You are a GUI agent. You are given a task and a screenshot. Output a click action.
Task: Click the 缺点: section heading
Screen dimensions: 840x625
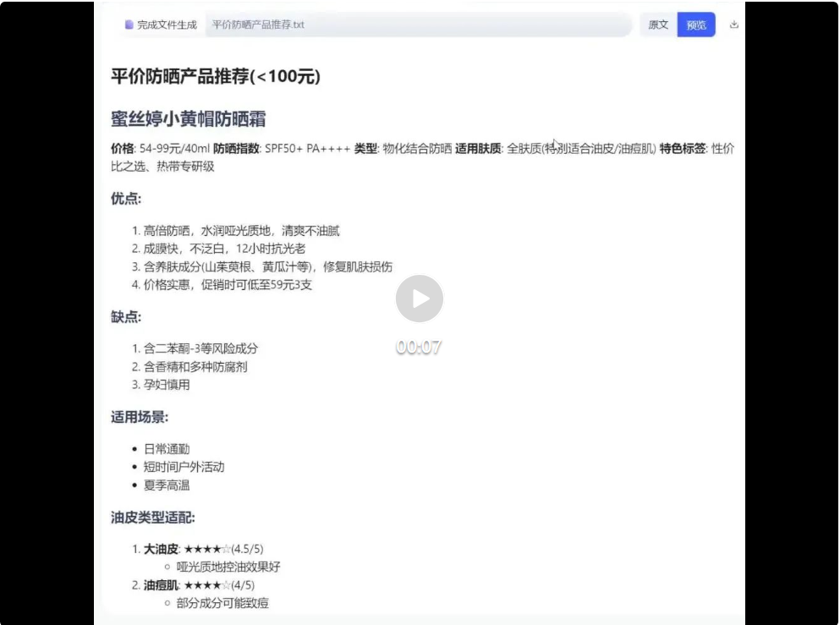pyautogui.click(x=126, y=317)
